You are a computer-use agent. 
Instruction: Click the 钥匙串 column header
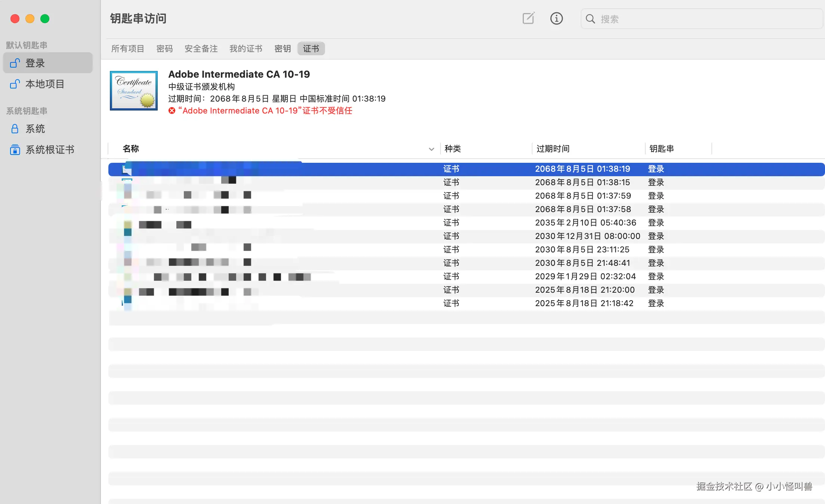point(661,149)
